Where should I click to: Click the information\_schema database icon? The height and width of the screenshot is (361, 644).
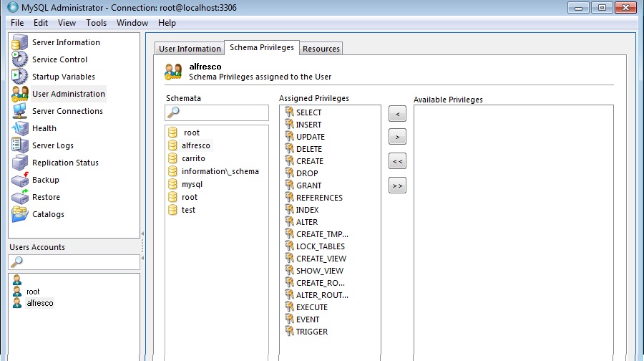click(173, 171)
